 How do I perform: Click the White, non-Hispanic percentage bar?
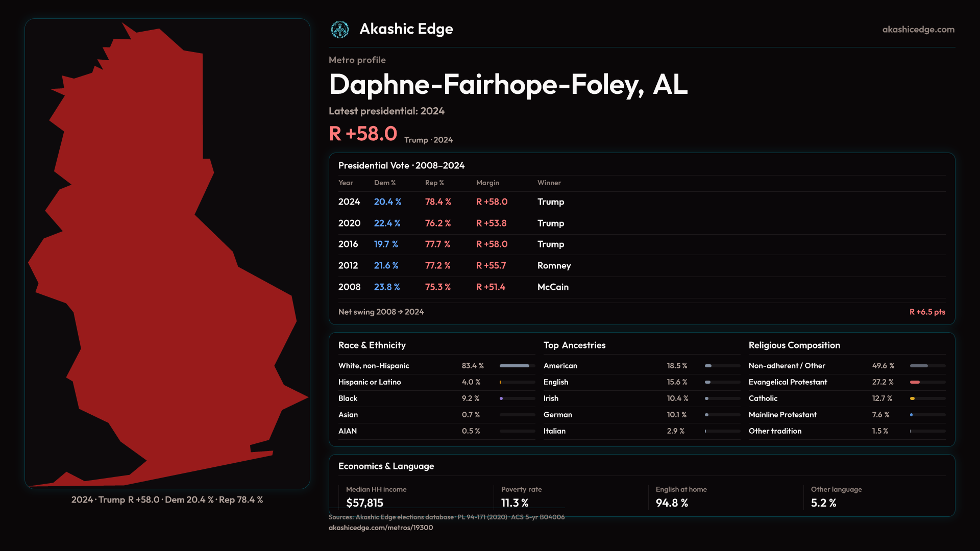point(517,366)
